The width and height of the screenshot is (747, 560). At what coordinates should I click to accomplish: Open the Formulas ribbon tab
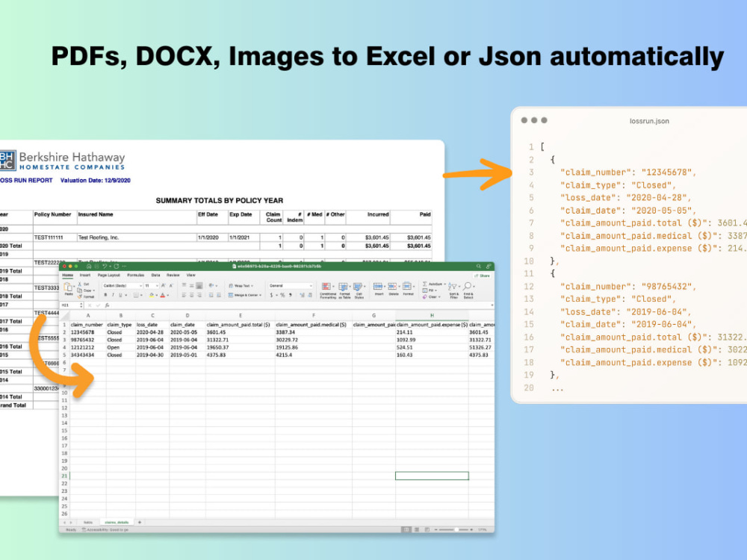pos(136,276)
